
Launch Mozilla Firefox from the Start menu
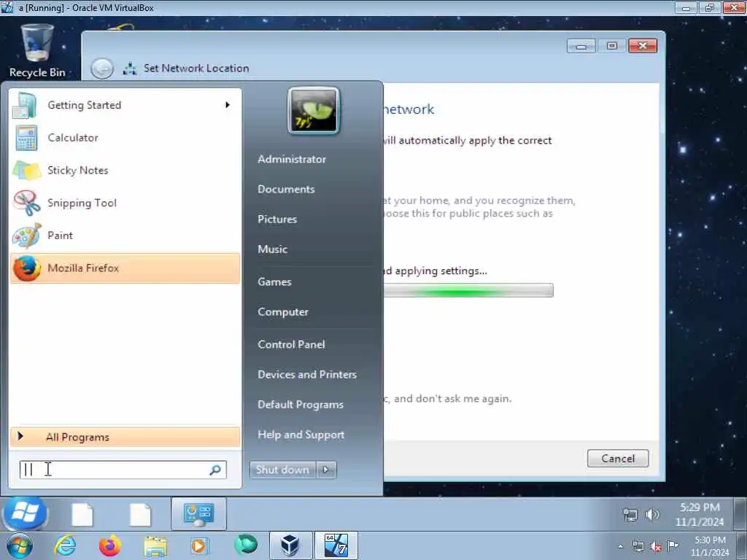(x=125, y=268)
